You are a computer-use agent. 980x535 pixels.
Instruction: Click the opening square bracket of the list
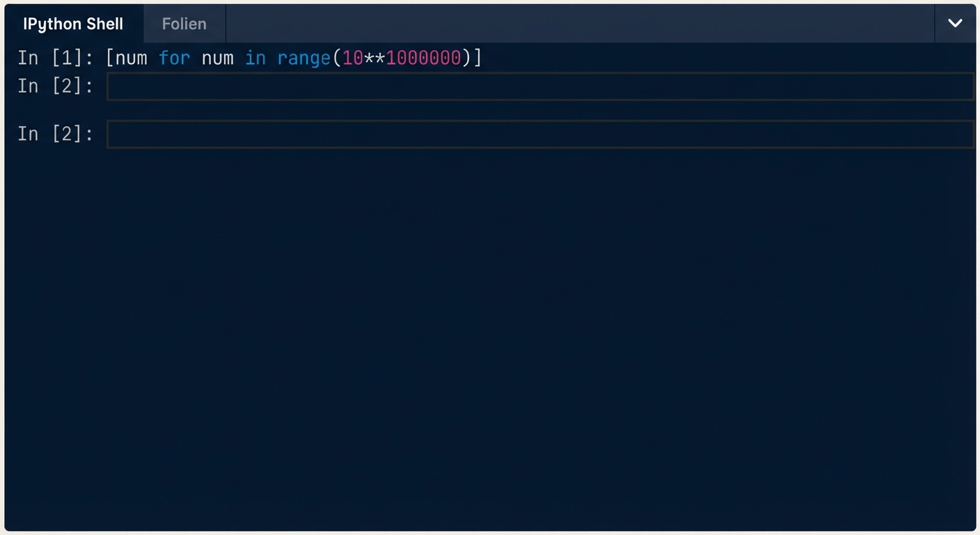click(110, 58)
